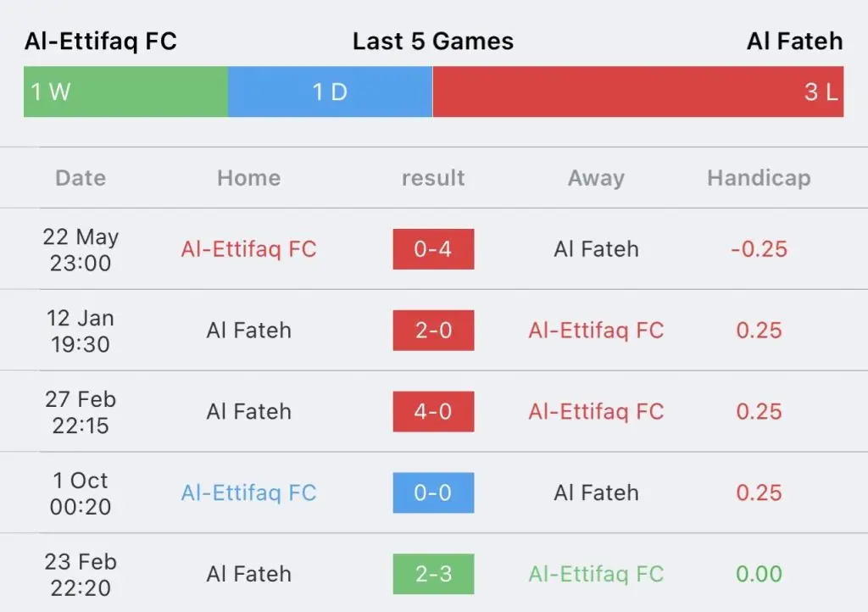Screen dimensions: 868x612
Task: Select the 0-4 result badge
Action: tap(433, 249)
